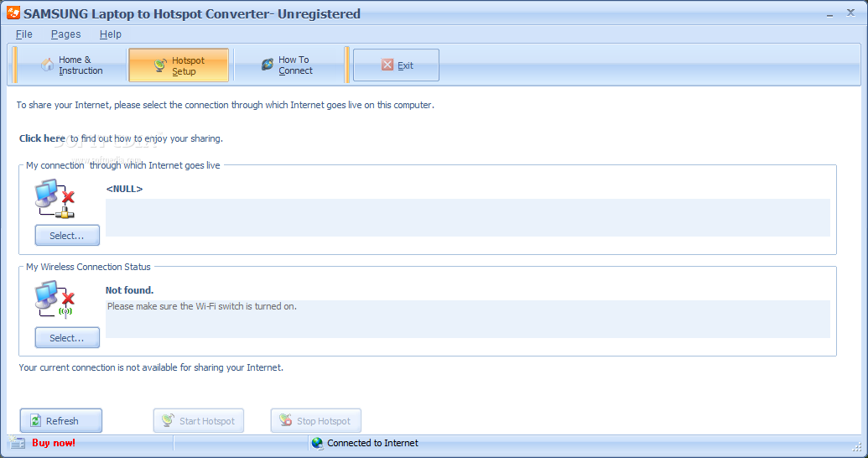The height and width of the screenshot is (458, 868).
Task: Minimize the converter window
Action: point(829,14)
